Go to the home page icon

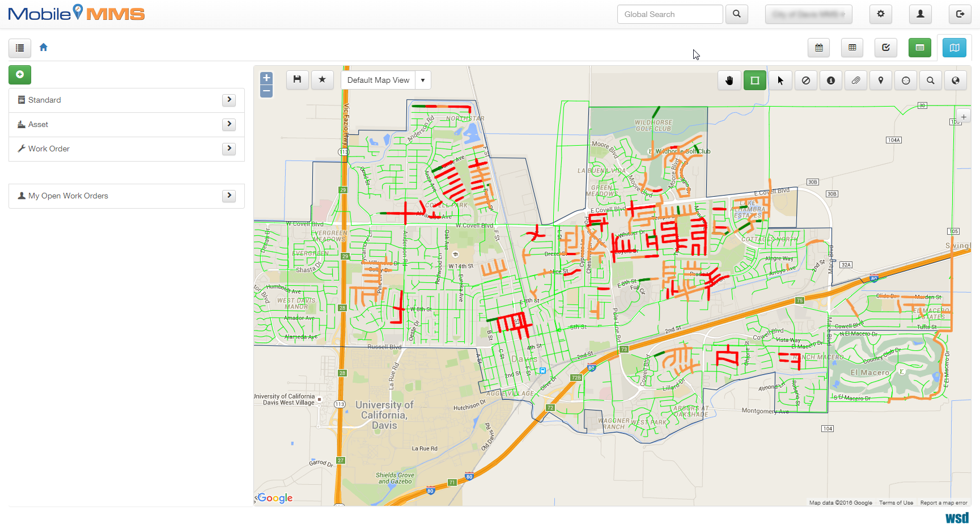[x=44, y=48]
